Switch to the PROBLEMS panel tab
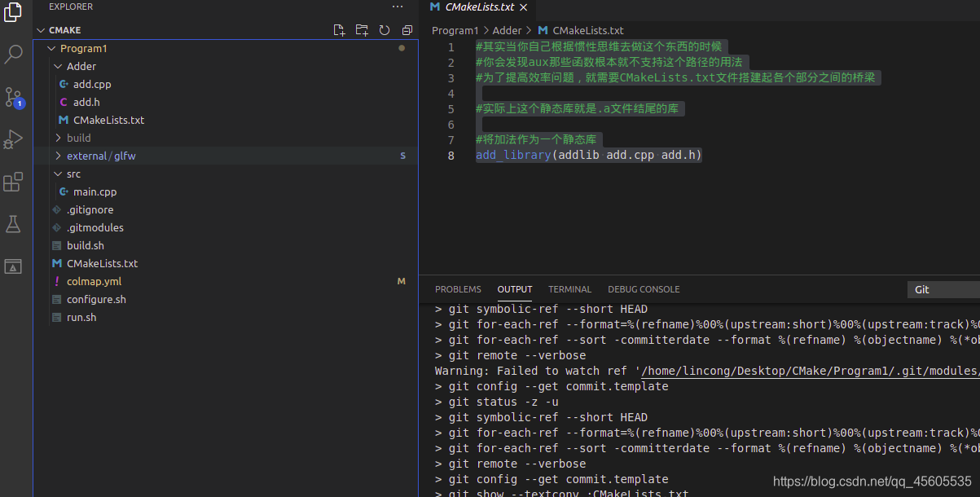 [x=458, y=289]
